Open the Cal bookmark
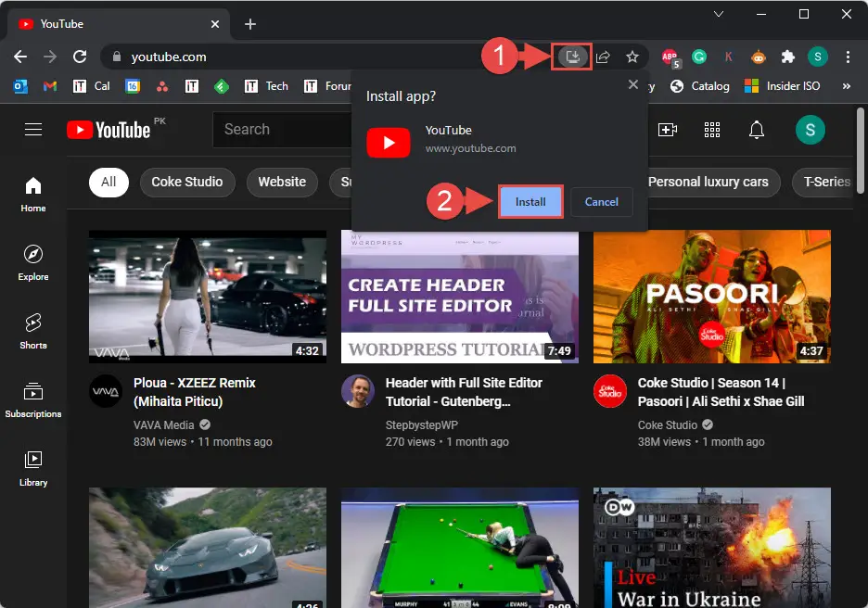The image size is (868, 608). (91, 86)
